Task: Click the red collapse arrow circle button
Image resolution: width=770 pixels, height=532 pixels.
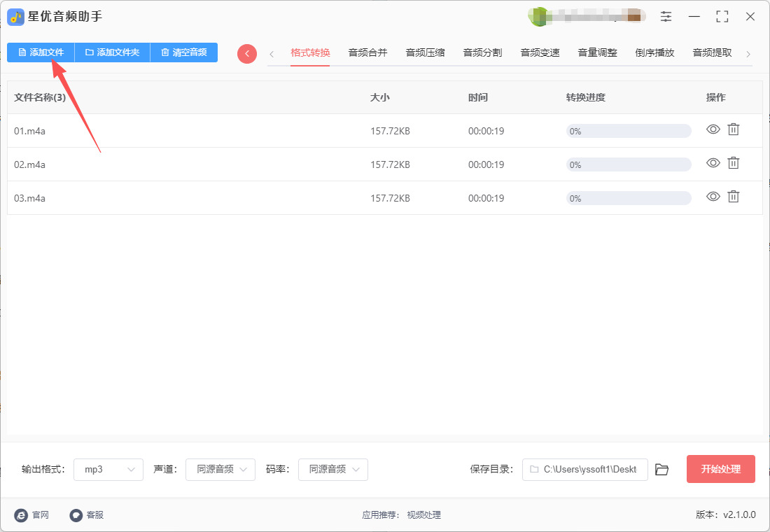Action: 247,54
